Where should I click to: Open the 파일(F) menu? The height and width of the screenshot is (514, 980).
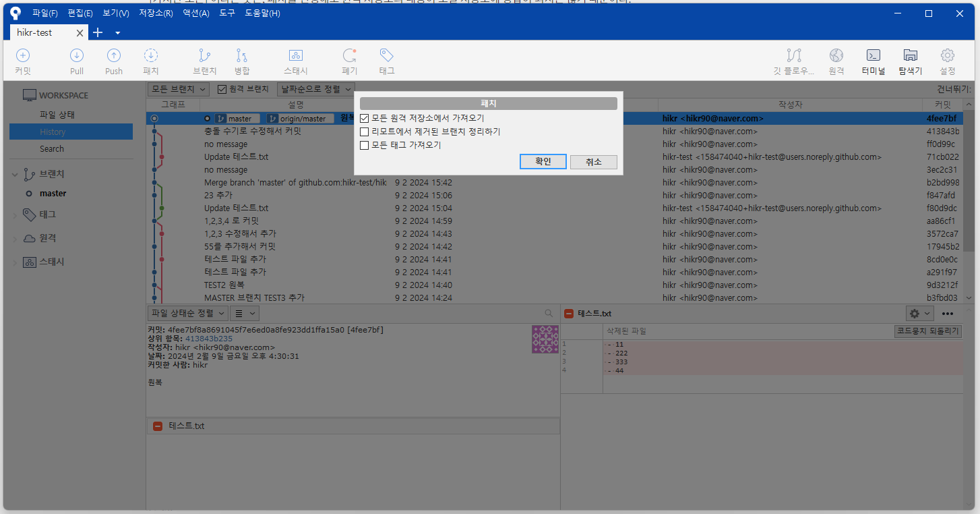click(45, 13)
